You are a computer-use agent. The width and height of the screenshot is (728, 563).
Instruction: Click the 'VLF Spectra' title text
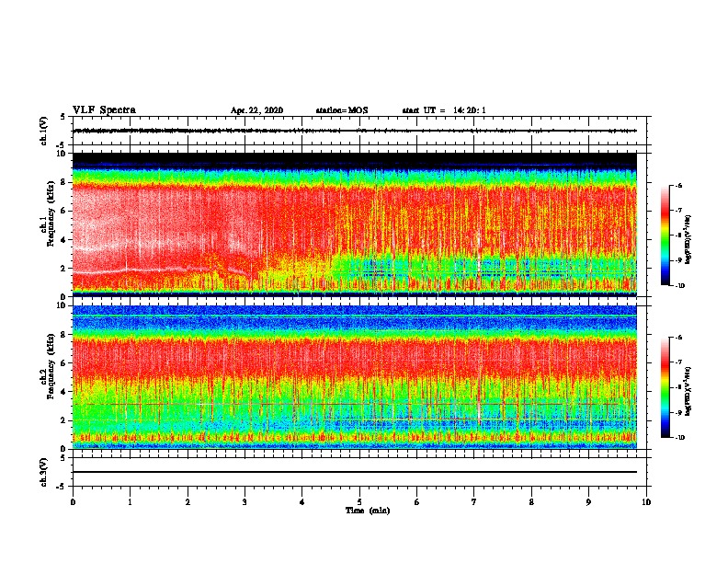click(x=104, y=110)
